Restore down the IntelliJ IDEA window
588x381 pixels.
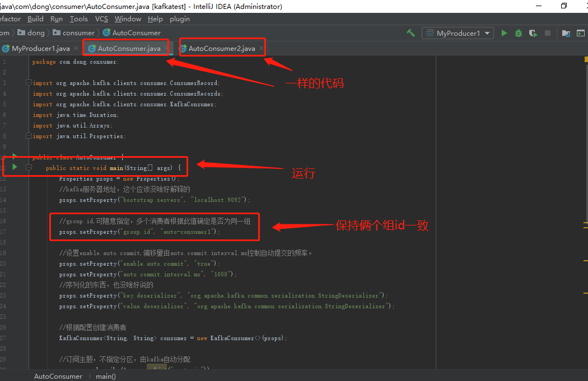pos(563,6)
